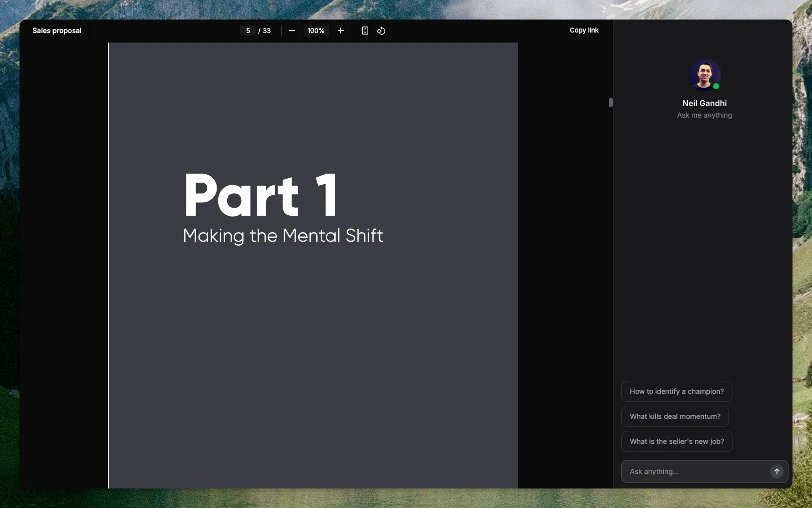812x508 pixels.
Task: Click the 'Part 1' heading on the page
Action: 261,195
